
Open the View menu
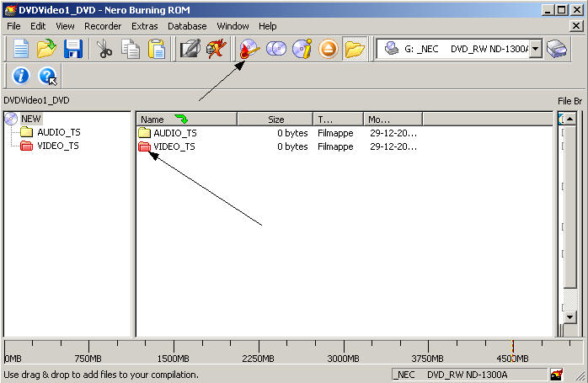coord(65,26)
